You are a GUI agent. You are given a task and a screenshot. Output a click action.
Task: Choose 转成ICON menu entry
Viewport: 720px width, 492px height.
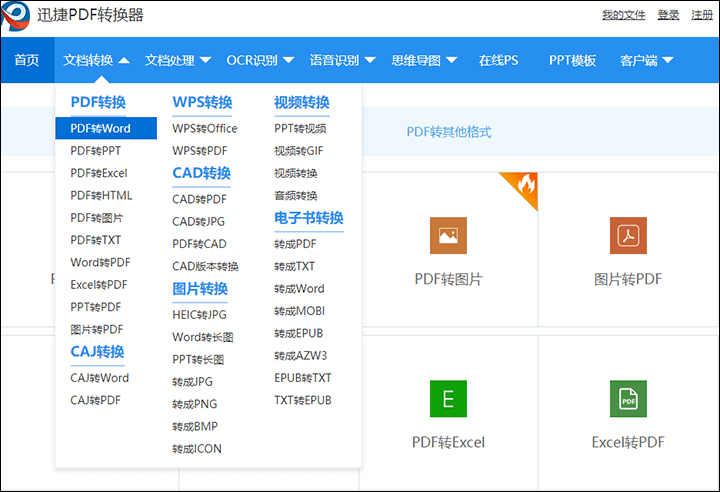pyautogui.click(x=197, y=449)
